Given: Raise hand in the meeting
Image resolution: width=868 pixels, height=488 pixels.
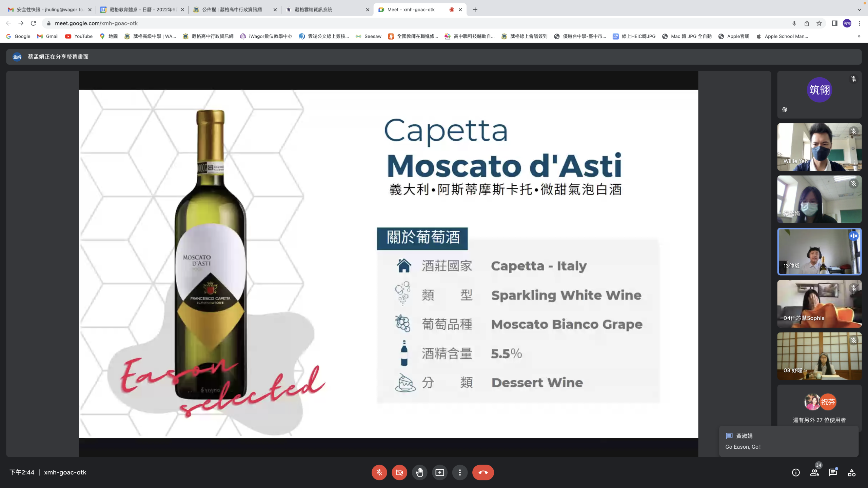Looking at the screenshot, I should pos(419,472).
